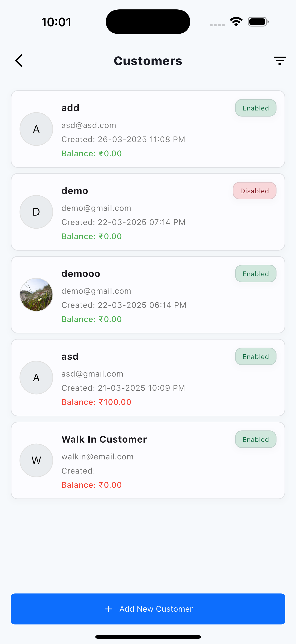Click Add New Customer button
The image size is (296, 644).
tap(148, 609)
